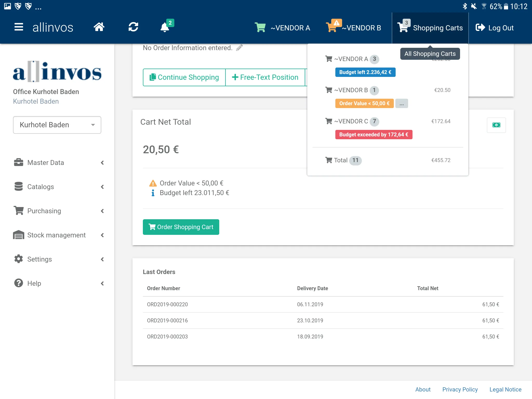Click the Continue Shopping cart icon
Image resolution: width=532 pixels, height=399 pixels.
153,77
